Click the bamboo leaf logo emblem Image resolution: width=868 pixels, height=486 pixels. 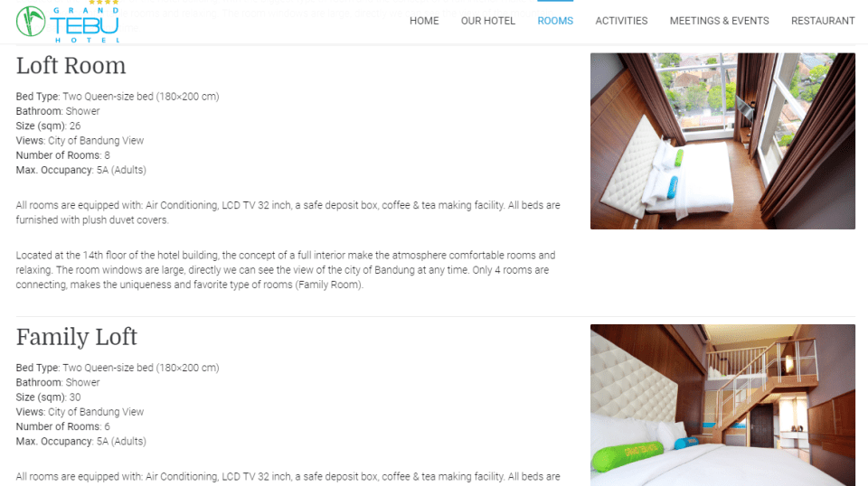point(31,22)
